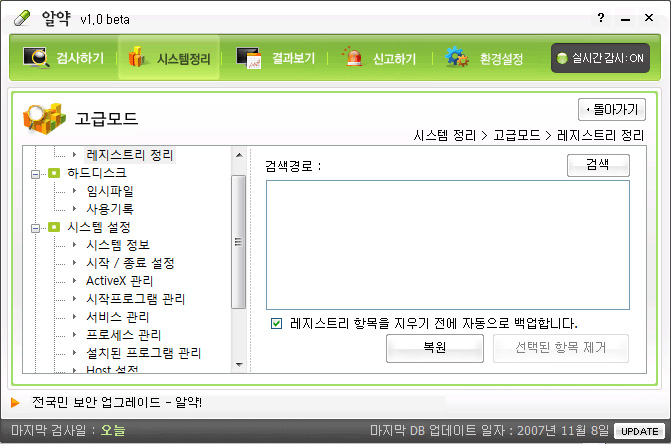Click the 신고하기 red siren icon
671x444 pixels.
coord(353,57)
